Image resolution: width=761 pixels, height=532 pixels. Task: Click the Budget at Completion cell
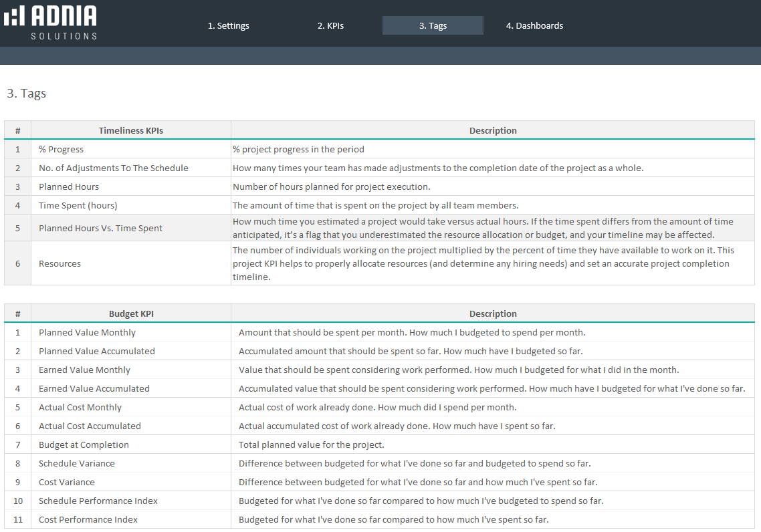point(84,444)
